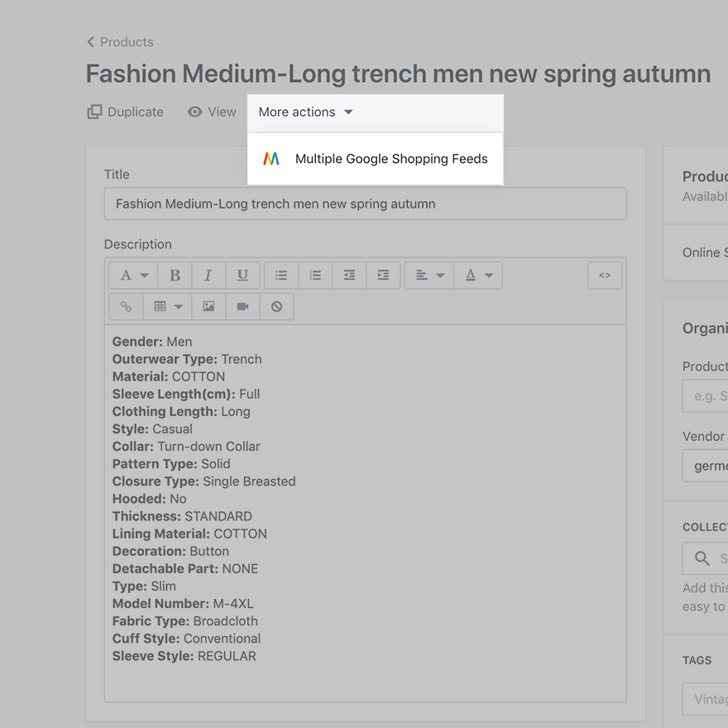Toggle underline formatting button
The image size is (728, 728).
point(242,275)
